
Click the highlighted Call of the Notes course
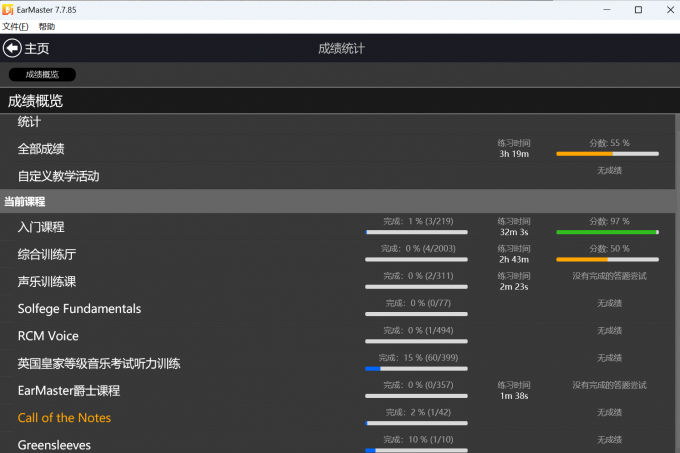click(x=64, y=418)
